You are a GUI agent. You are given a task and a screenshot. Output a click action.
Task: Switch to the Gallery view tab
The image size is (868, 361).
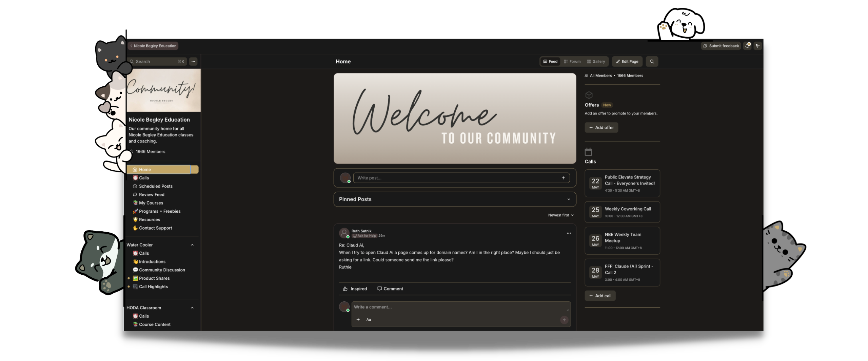(596, 62)
